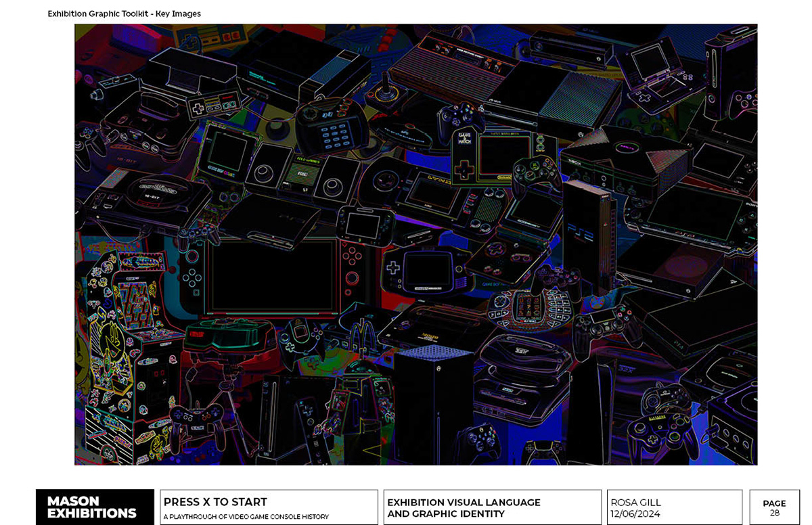The height and width of the screenshot is (525, 812).
Task: Click the Mason Exhibitions logo block
Action: [95, 507]
